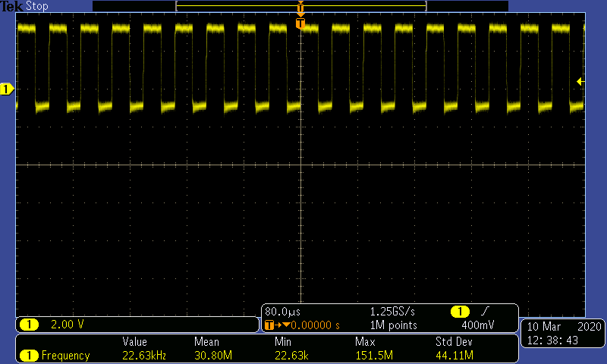Click the 2.00 V vertical scale readout
This screenshot has width=607, height=364.
(68, 325)
